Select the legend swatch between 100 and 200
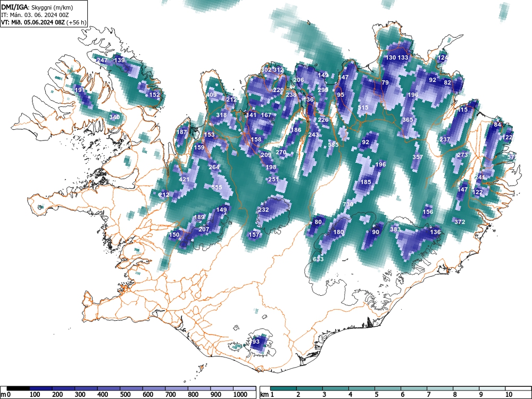Image resolution: width=532 pixels, height=399 pixels. pos(41,388)
